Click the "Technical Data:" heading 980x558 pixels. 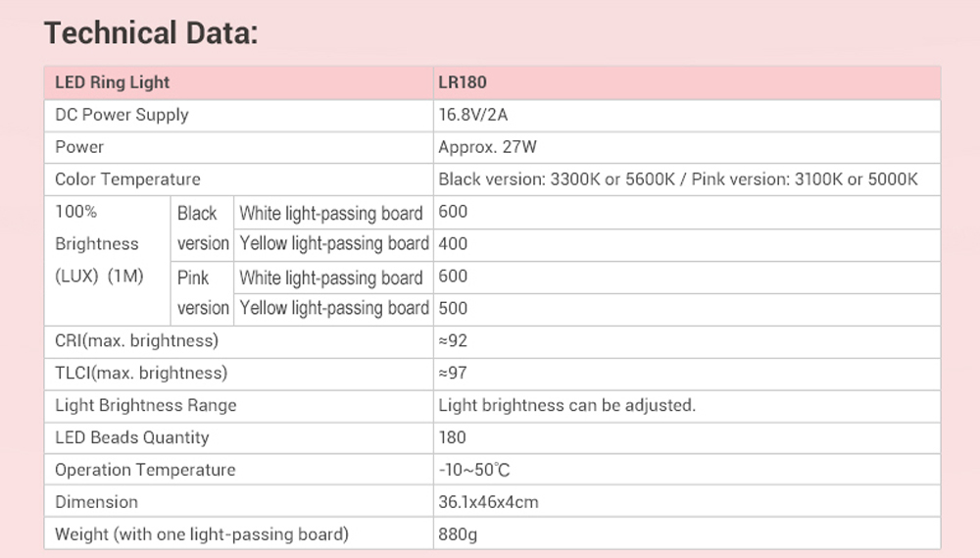pos(151,33)
